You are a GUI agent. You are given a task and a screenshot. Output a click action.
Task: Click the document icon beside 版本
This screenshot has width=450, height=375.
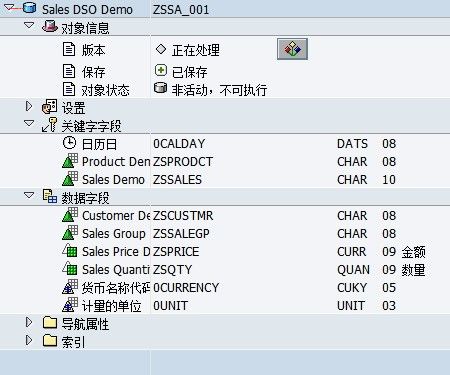coord(69,49)
